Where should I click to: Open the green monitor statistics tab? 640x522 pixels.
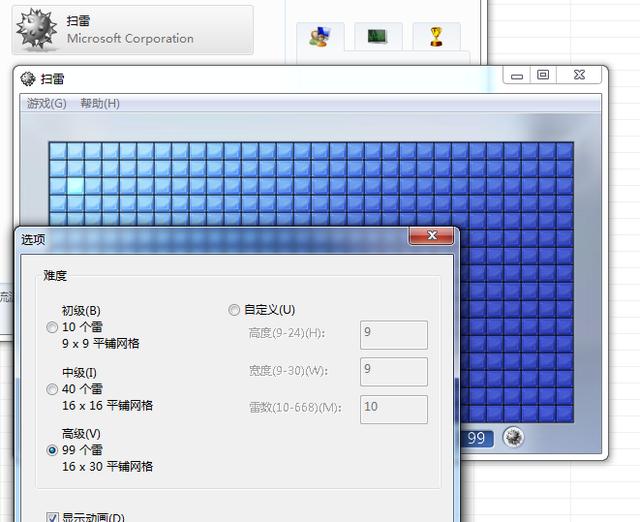pos(378,36)
